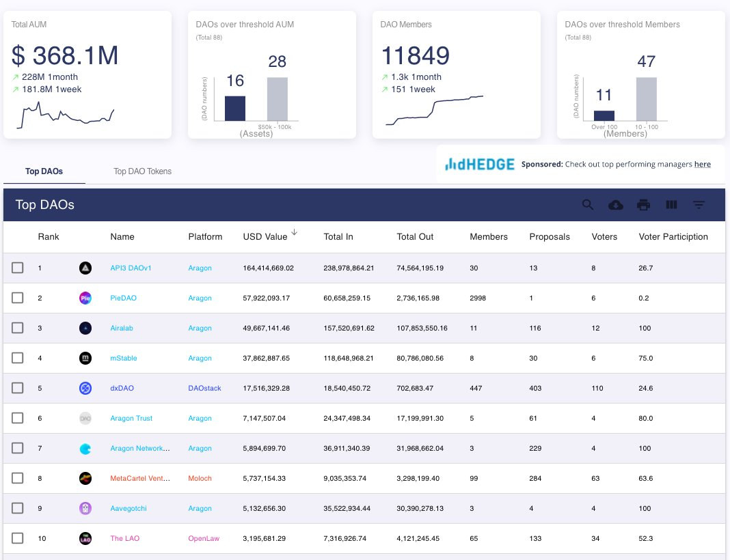This screenshot has width=730, height=560.
Task: Open the view columns icon
Action: click(671, 205)
